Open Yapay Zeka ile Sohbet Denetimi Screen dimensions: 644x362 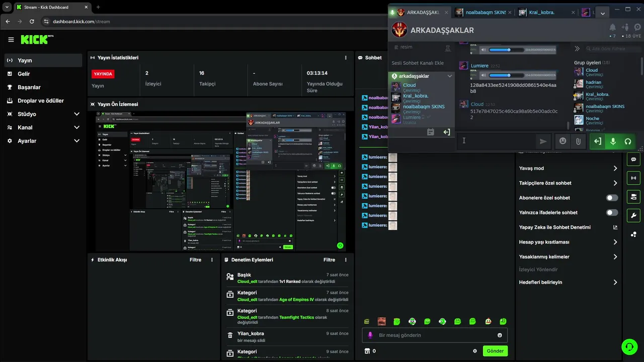tap(568, 227)
